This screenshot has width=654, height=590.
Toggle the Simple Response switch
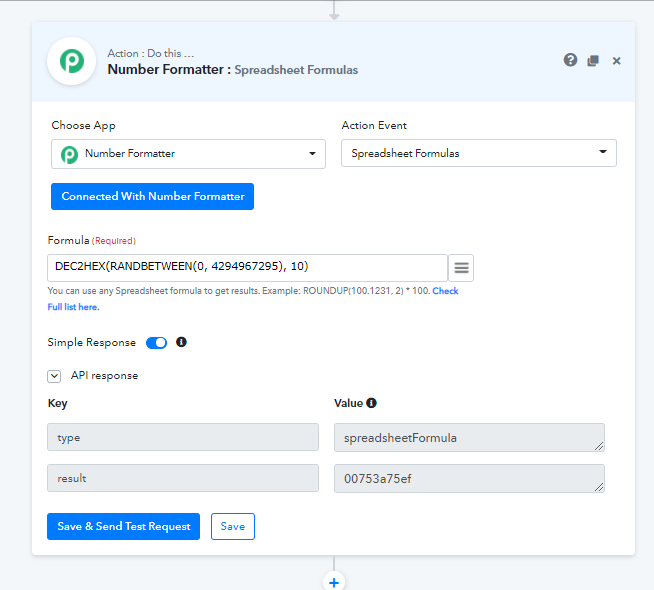click(157, 343)
